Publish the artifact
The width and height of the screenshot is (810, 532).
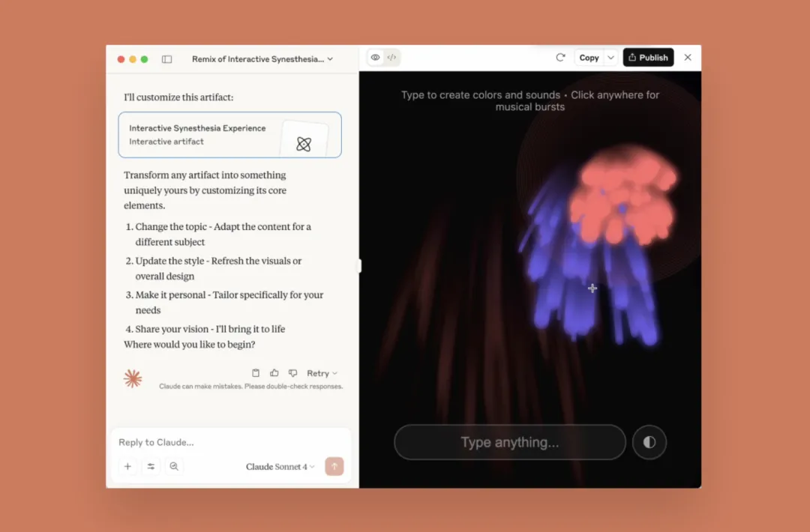(x=648, y=57)
